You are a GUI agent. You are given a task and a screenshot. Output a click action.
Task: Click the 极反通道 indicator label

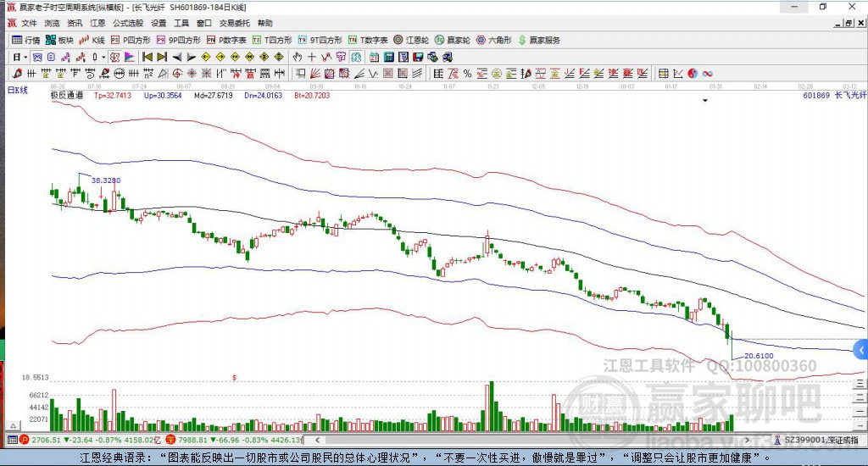click(x=67, y=95)
